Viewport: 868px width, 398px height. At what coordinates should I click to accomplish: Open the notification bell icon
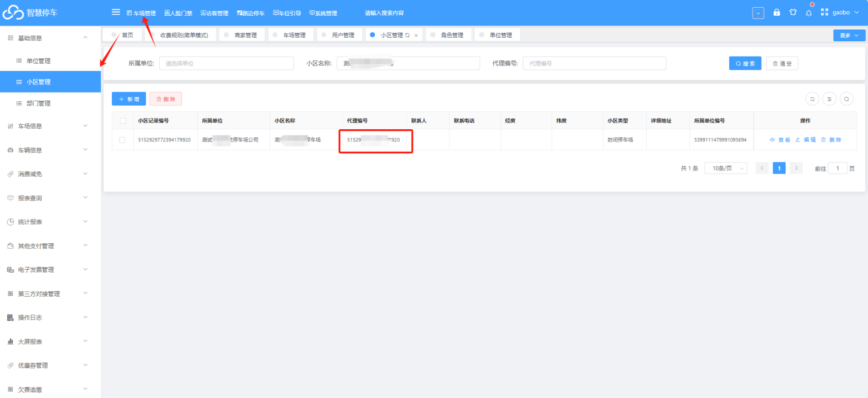(809, 13)
